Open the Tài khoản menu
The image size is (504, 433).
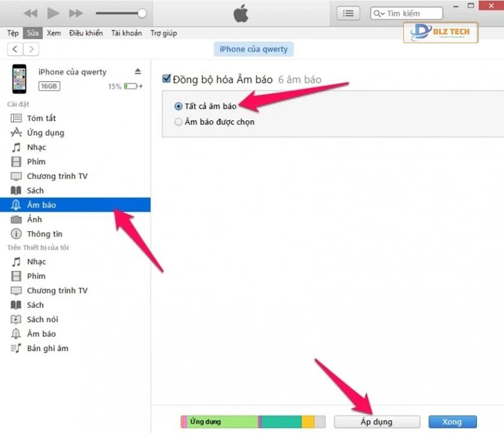(126, 33)
